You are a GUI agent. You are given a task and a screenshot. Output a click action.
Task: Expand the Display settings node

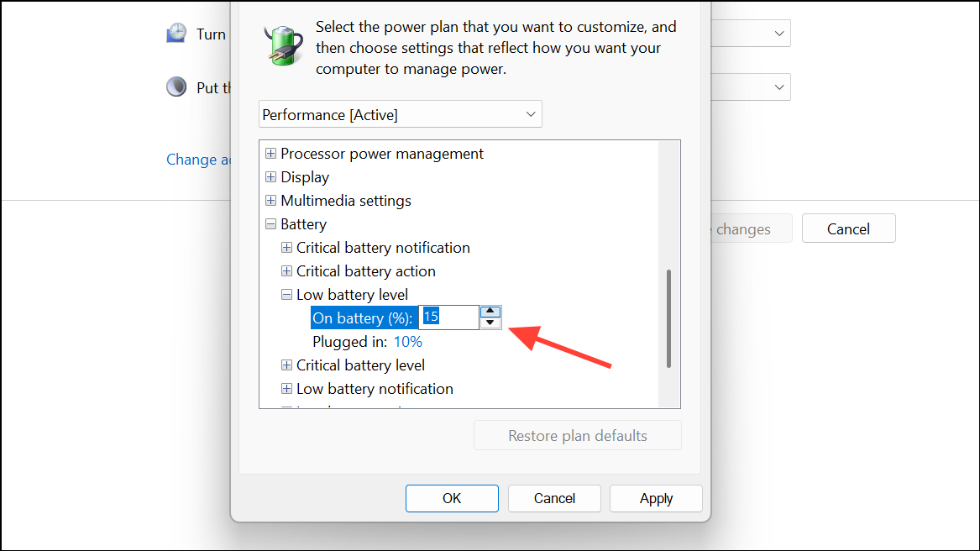click(270, 177)
